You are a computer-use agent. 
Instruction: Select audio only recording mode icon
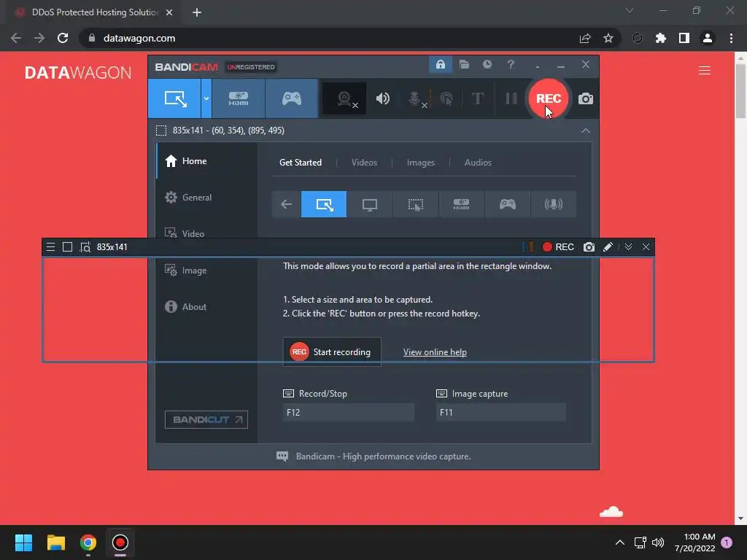pyautogui.click(x=553, y=204)
